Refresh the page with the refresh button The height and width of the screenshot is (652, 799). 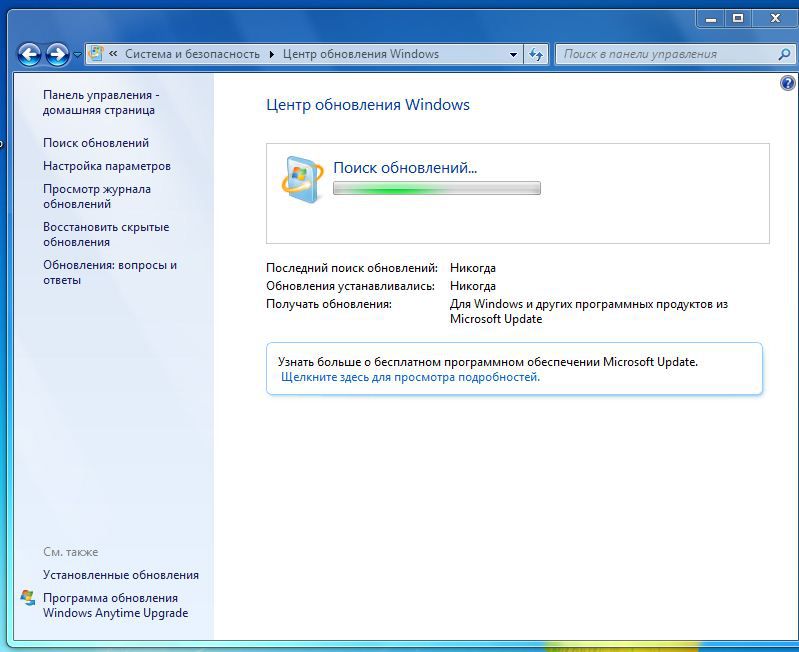(x=536, y=54)
